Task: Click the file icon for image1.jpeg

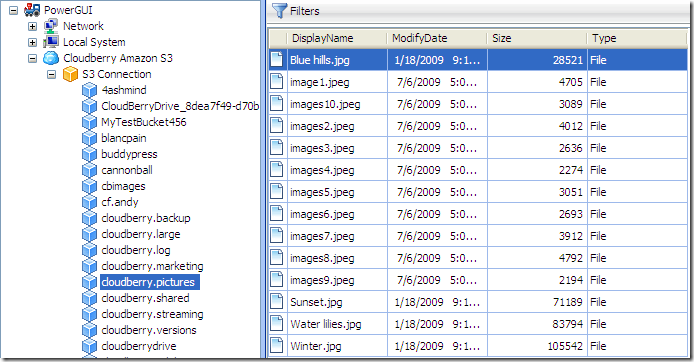Action: (x=277, y=82)
